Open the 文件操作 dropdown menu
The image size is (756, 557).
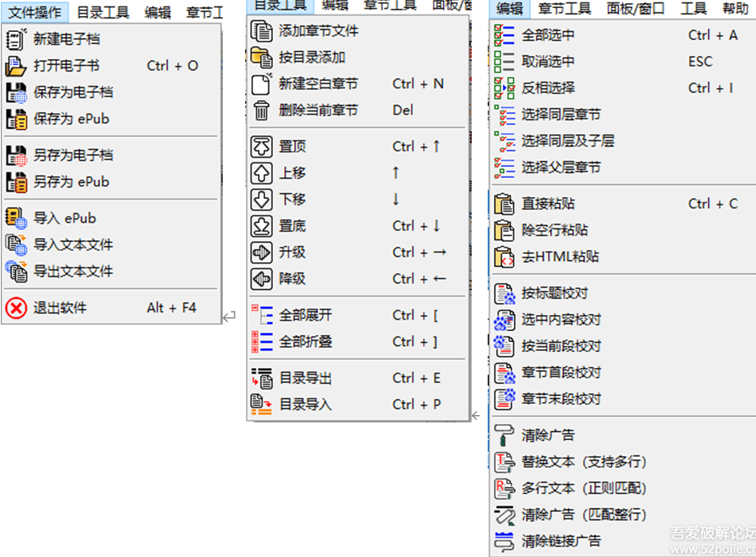[x=34, y=12]
